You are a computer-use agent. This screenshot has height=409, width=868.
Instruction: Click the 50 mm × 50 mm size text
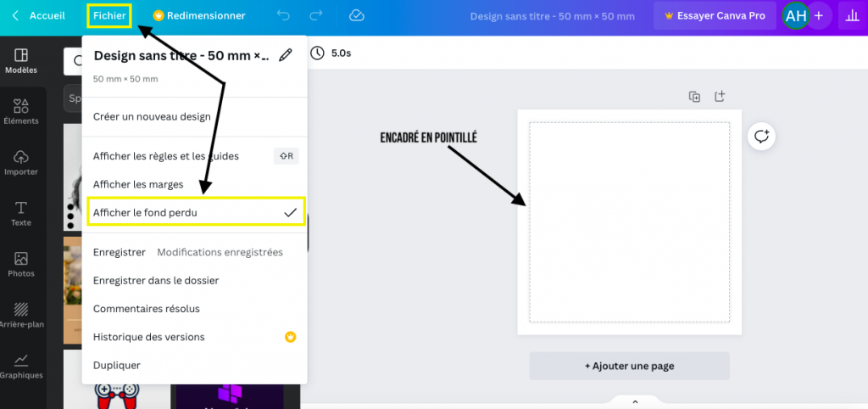(x=125, y=79)
